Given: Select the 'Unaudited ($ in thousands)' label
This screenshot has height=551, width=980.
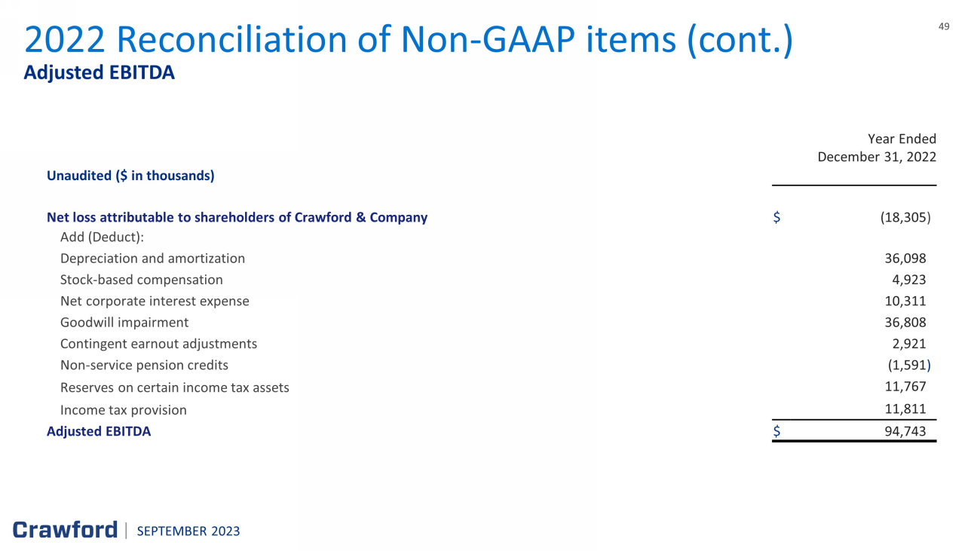Looking at the screenshot, I should click(x=130, y=176).
